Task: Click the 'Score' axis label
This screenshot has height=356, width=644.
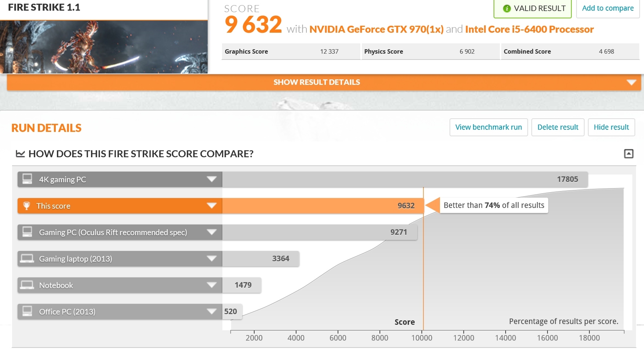Action: (405, 322)
